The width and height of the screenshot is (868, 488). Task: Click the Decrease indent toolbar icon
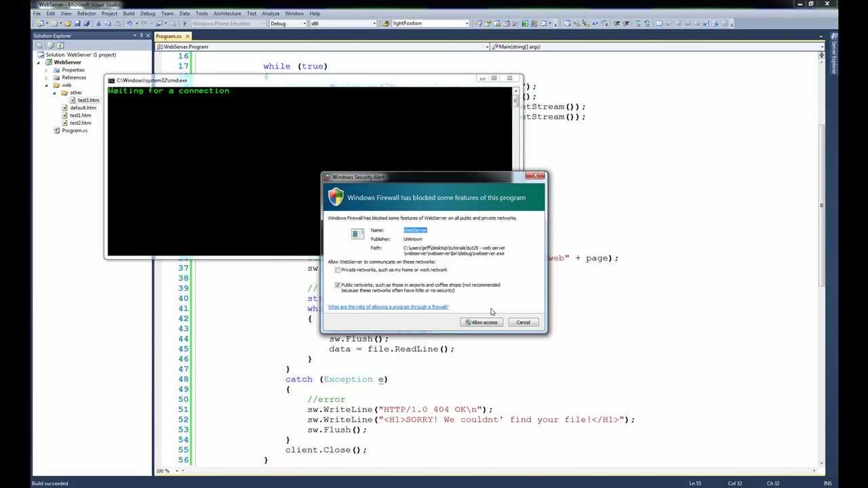[616, 23]
